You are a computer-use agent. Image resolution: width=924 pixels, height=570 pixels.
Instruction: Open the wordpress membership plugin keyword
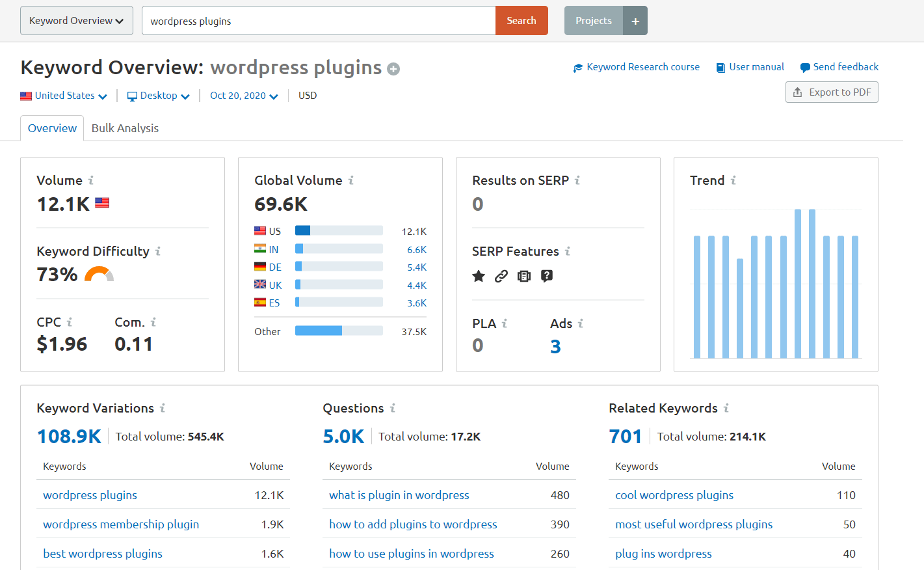pos(121,524)
